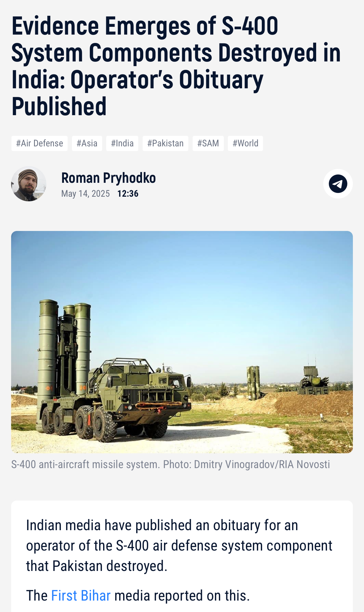Share the article via the Telegram icon

tap(338, 184)
